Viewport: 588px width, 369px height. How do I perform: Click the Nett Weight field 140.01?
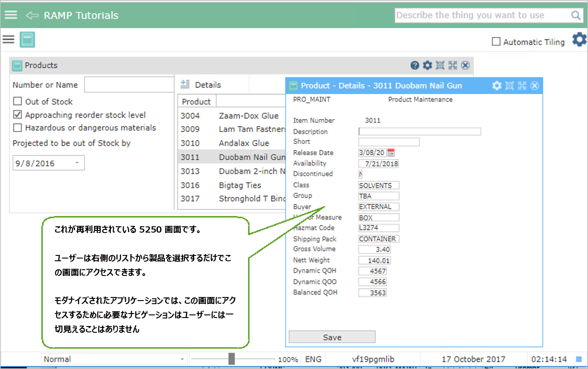coord(375,260)
